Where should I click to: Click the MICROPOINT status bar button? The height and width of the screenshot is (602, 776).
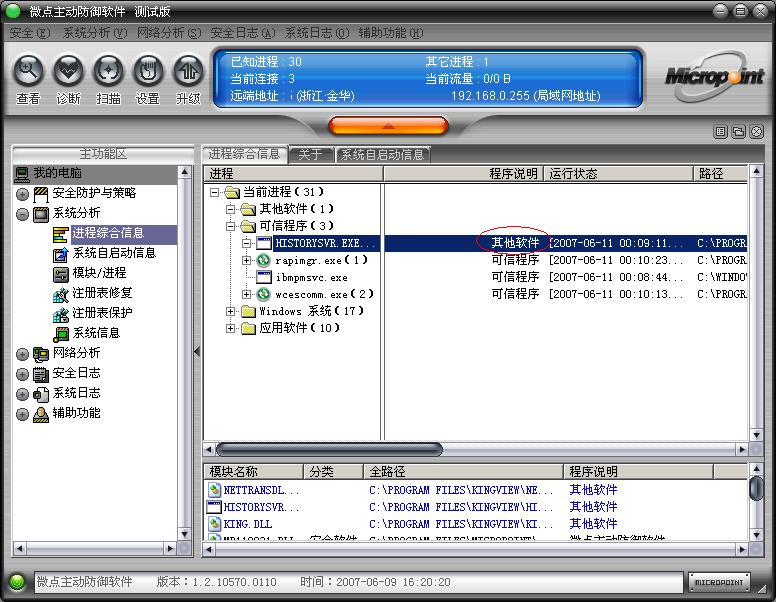click(719, 582)
